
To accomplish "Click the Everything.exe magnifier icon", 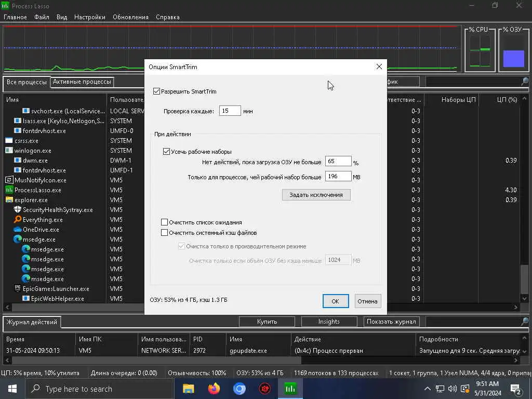I will pos(18,220).
